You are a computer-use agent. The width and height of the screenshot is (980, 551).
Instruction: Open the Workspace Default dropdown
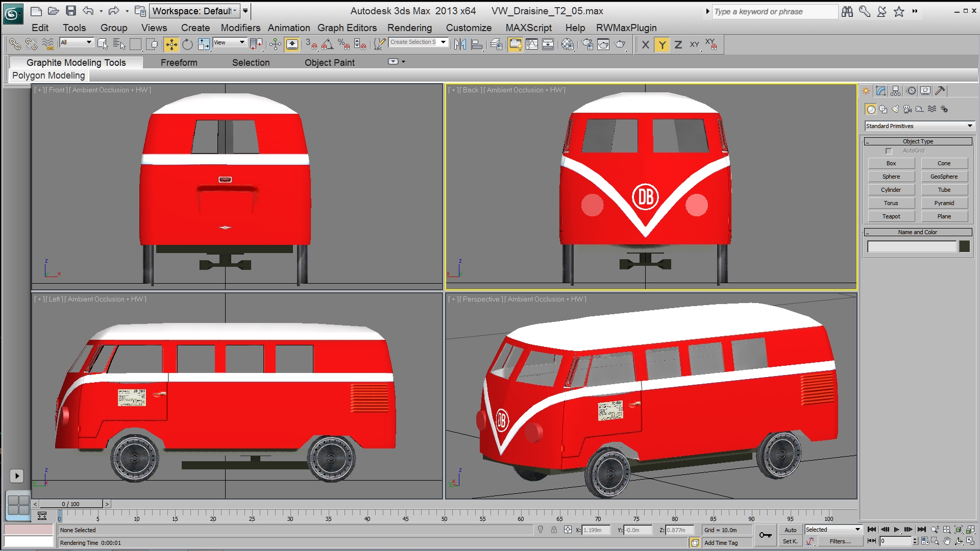(194, 11)
